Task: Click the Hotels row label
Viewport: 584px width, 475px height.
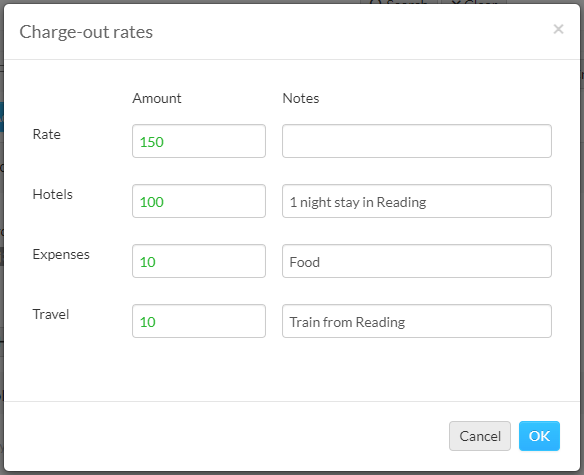Action: click(53, 194)
